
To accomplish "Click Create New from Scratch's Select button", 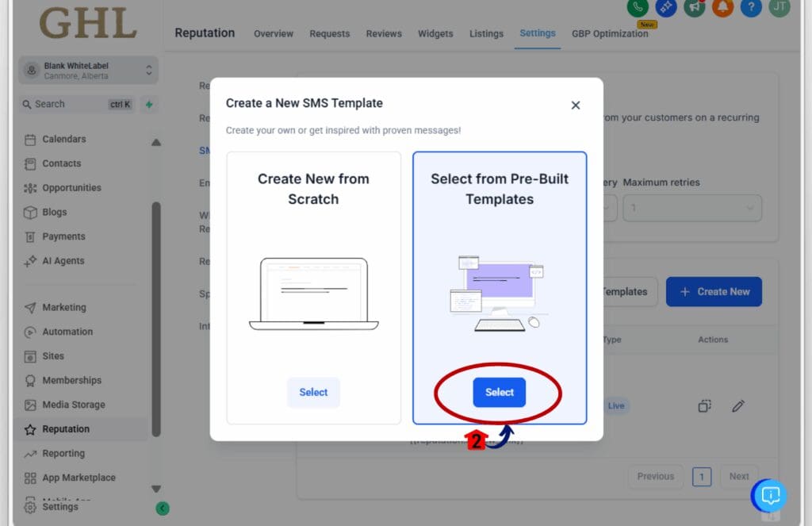I will (x=313, y=392).
